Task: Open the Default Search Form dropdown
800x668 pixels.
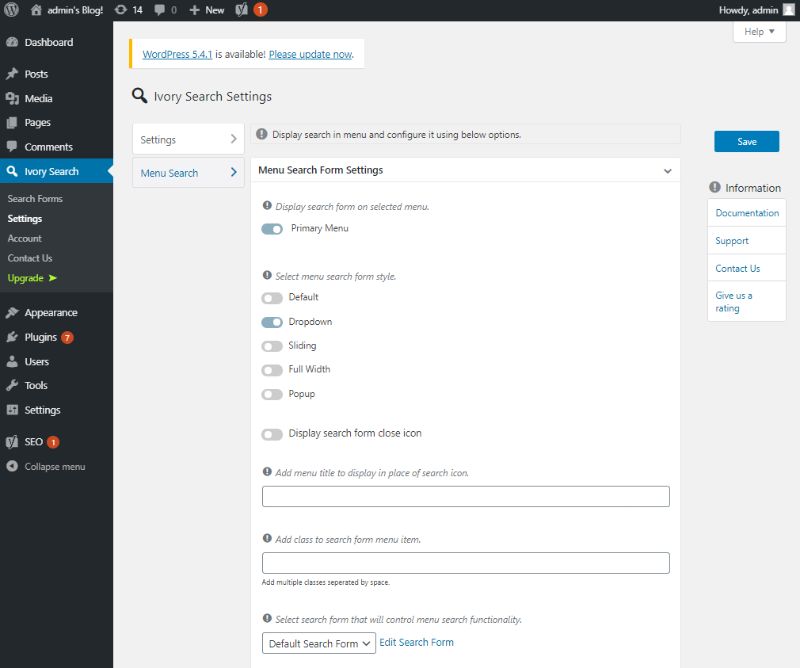Action: tap(319, 643)
